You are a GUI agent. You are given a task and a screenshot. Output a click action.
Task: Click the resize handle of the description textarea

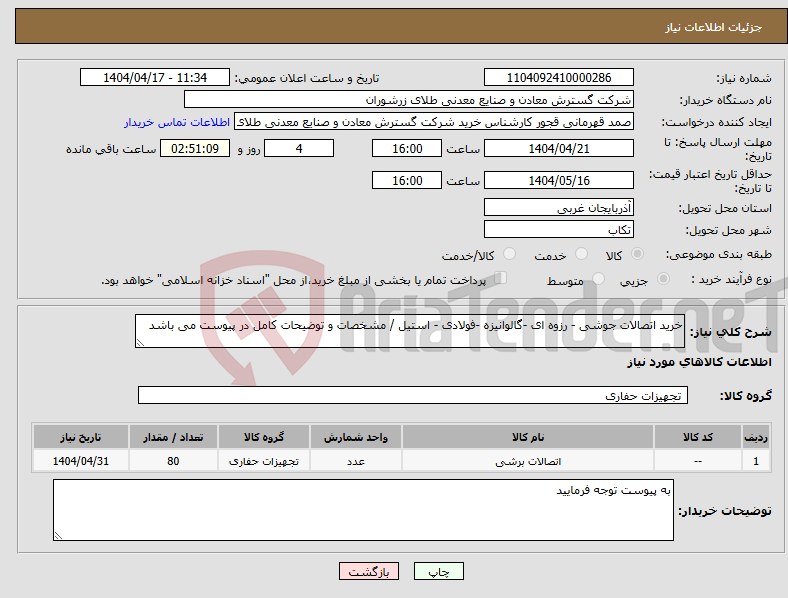tap(140, 343)
